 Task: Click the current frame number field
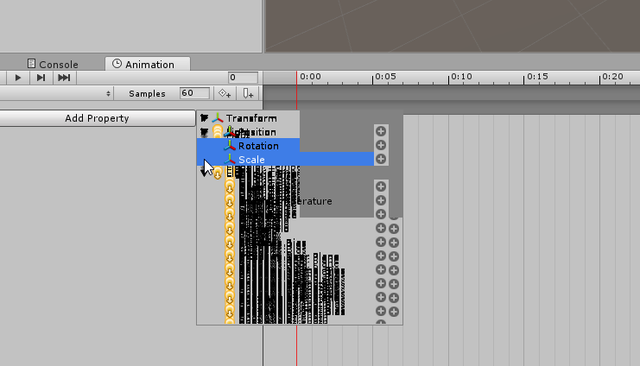243,78
